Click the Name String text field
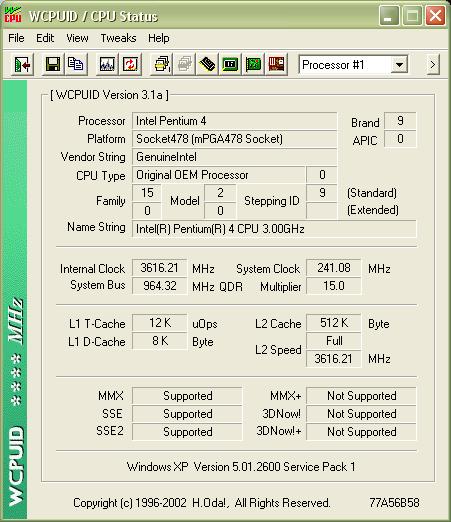Screen dimensions: 451x522 tap(274, 229)
